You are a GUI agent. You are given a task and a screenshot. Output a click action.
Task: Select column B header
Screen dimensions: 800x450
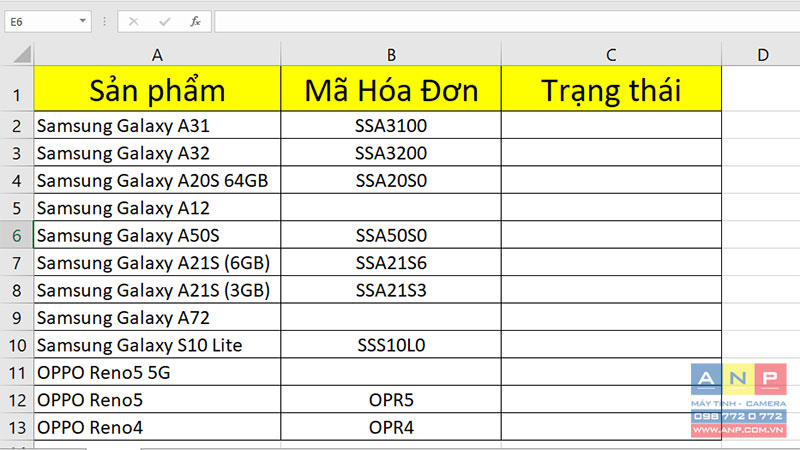pos(391,55)
